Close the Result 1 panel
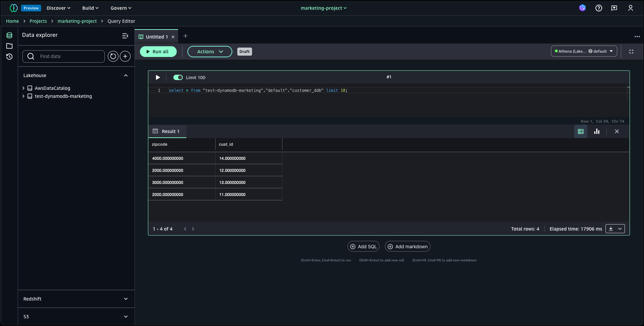Image resolution: width=644 pixels, height=326 pixels. coord(617,131)
